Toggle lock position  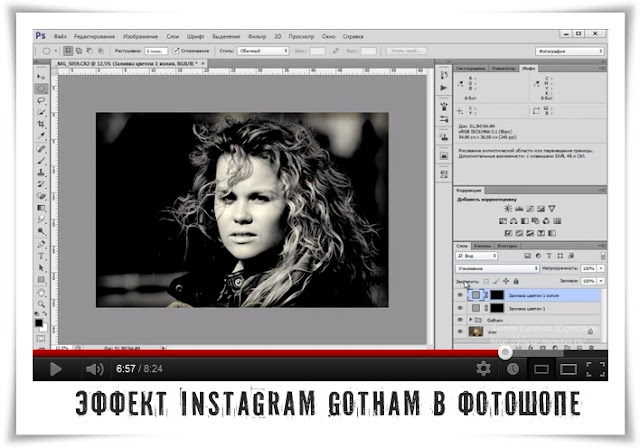click(506, 281)
